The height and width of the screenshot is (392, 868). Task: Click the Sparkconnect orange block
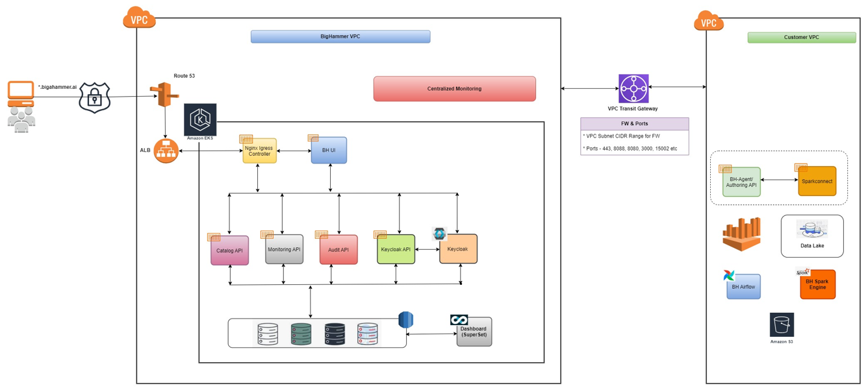point(816,180)
